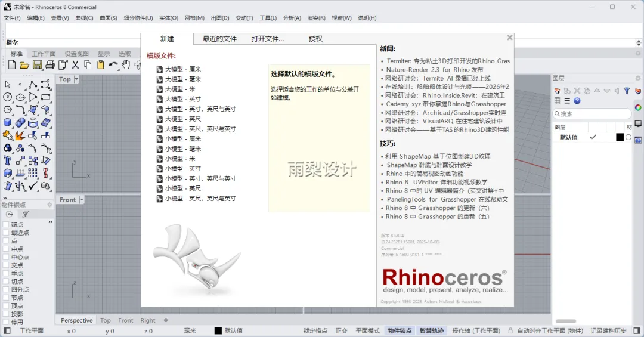Toggle the 节点 osnap checkbox
This screenshot has height=337, width=644.
point(6,298)
